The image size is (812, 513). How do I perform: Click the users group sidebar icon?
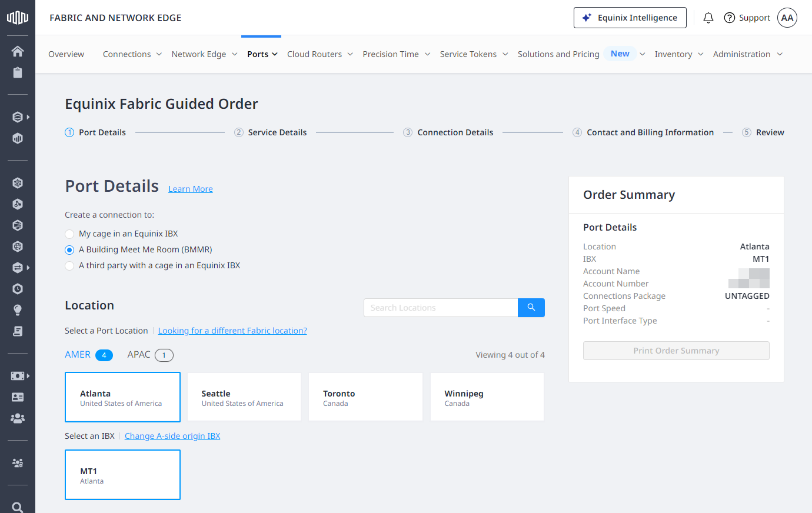tap(18, 418)
